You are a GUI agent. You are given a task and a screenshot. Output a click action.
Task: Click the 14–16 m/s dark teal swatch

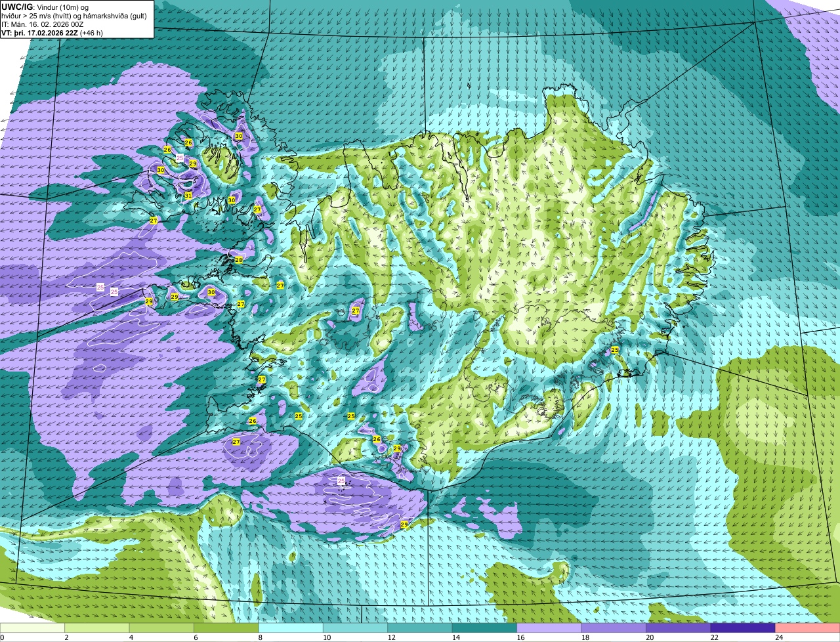[x=484, y=628]
